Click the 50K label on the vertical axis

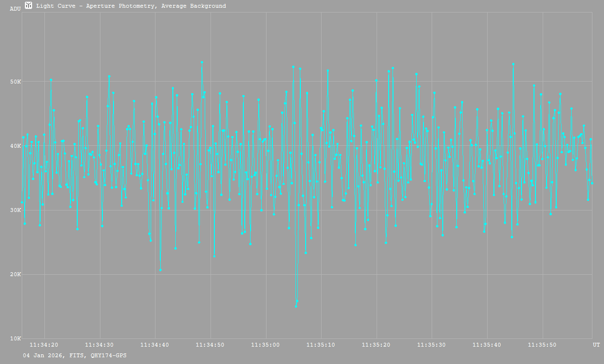coord(16,82)
